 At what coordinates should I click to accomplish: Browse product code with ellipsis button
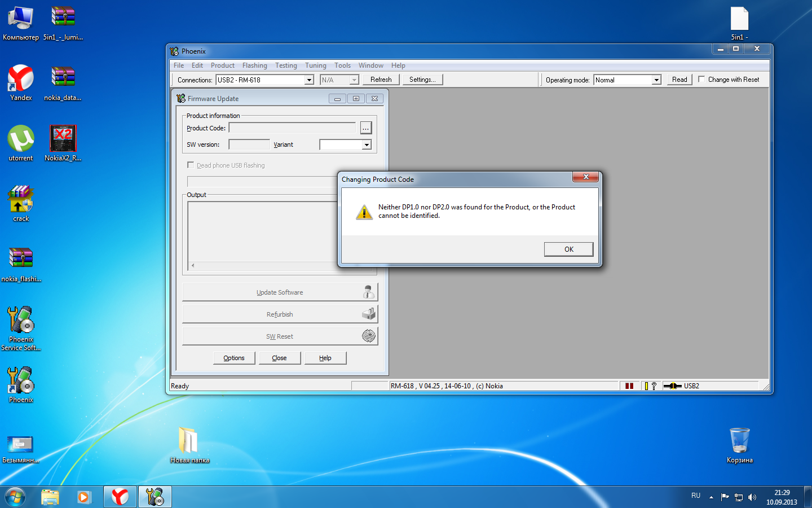coord(366,128)
